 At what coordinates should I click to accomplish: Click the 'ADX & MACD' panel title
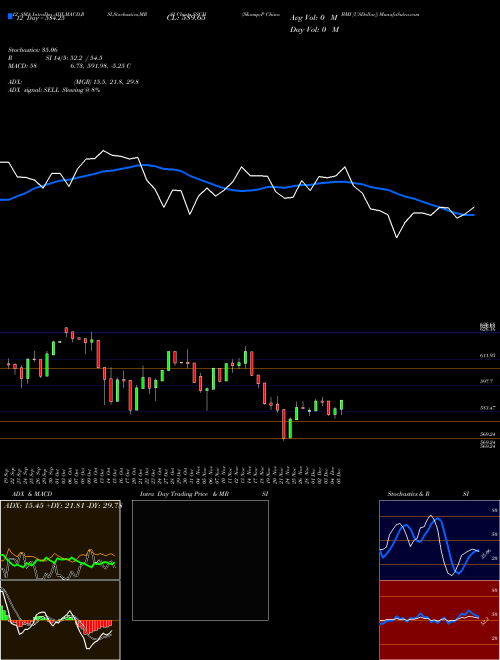point(32,494)
